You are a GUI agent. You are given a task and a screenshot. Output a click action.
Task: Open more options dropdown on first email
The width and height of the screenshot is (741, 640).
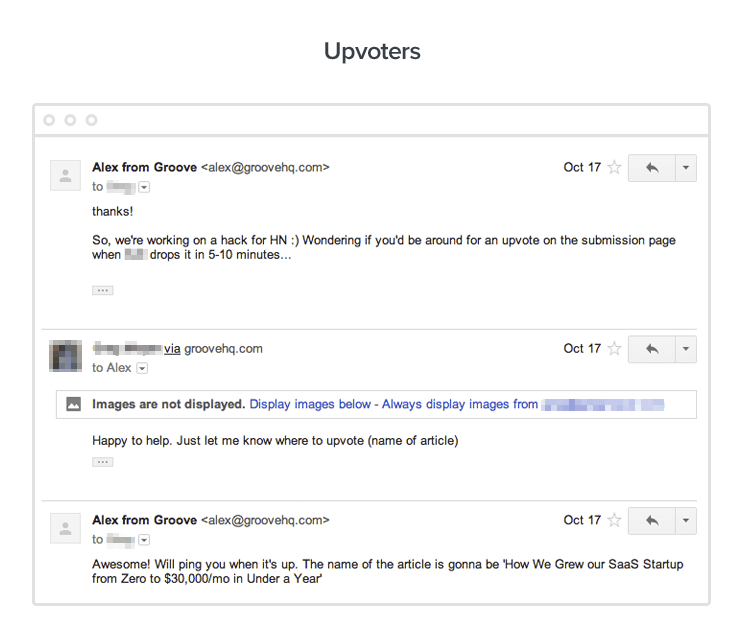(686, 168)
